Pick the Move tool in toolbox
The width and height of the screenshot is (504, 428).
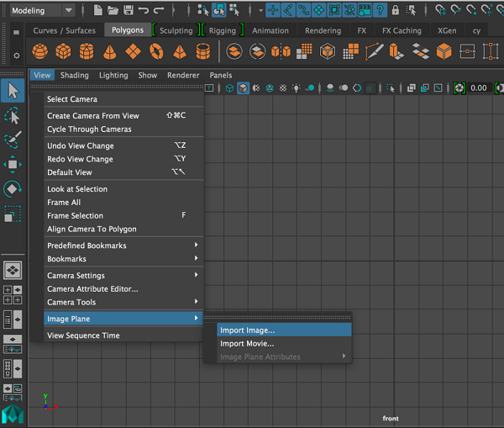tap(13, 165)
